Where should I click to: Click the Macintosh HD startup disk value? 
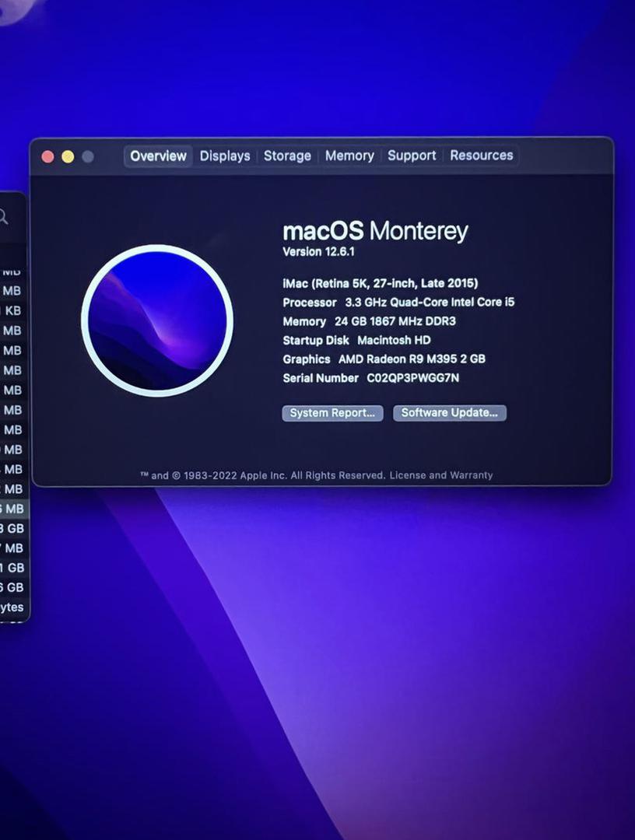click(394, 340)
